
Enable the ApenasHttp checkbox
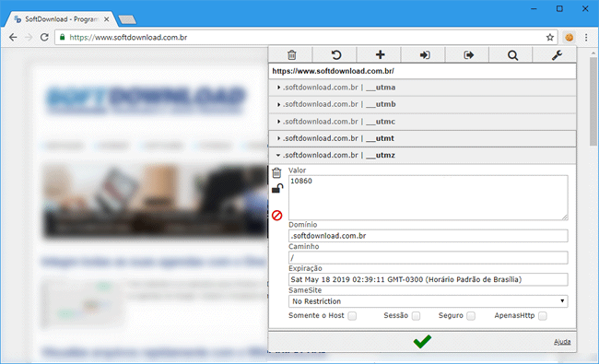(x=543, y=316)
